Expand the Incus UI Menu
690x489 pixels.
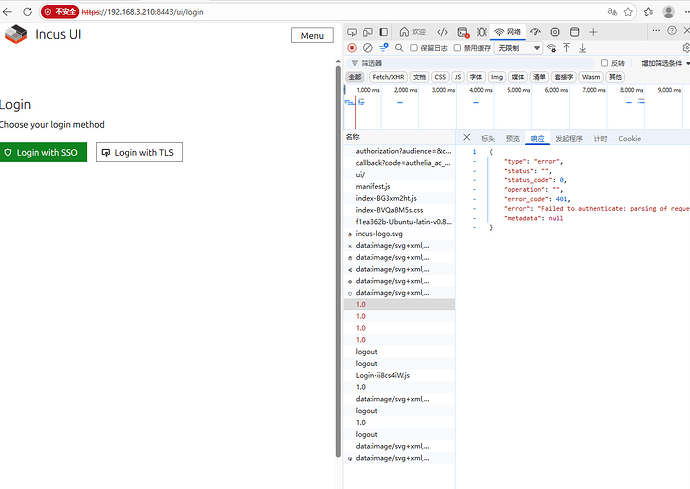click(x=312, y=35)
